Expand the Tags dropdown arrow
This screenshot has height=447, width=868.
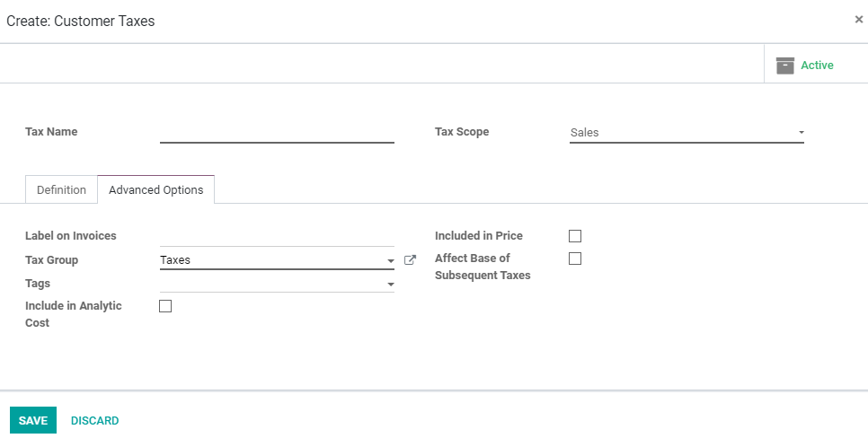[391, 285]
